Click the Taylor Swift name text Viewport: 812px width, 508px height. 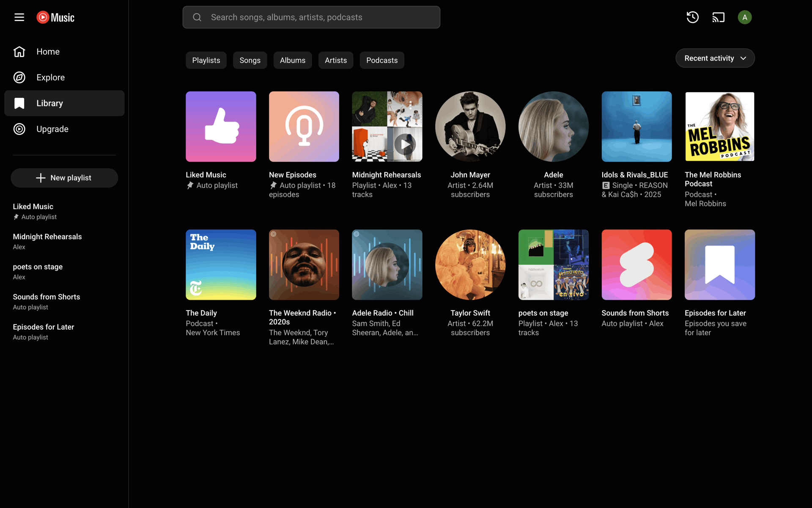470,313
